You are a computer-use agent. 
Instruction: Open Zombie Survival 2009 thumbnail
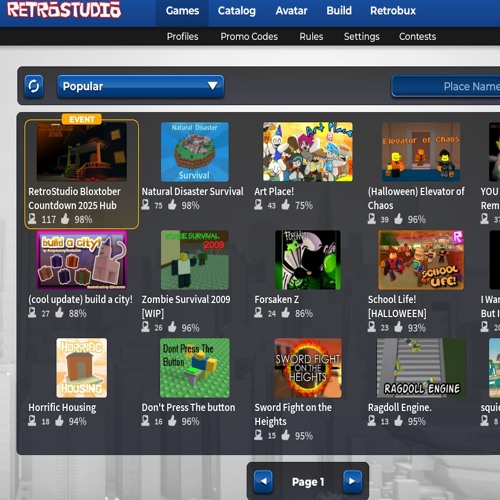(195, 260)
